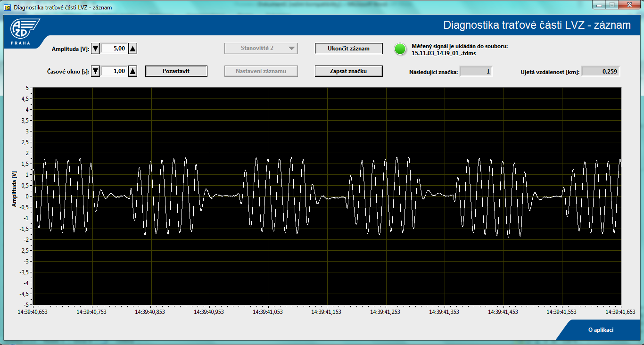Minimize the diagnostics window
This screenshot has width=644, height=345.
600,5
